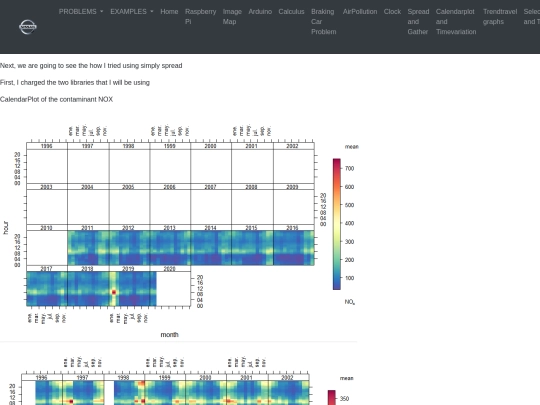Open the Calculus page

(291, 12)
